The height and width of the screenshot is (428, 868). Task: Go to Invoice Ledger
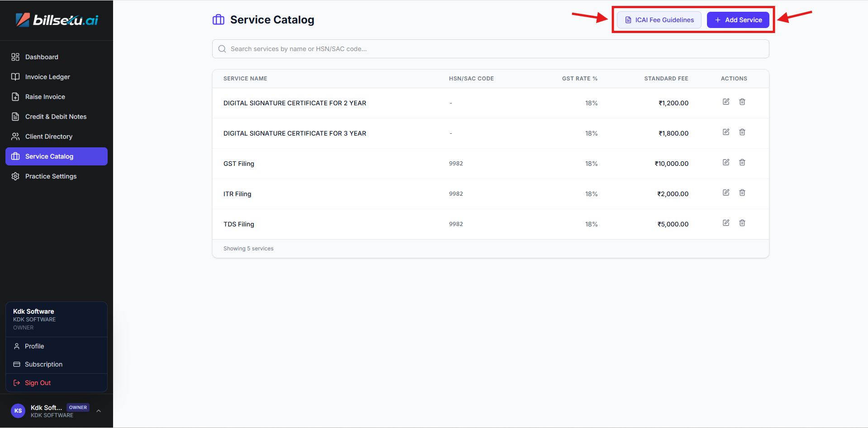pos(47,77)
